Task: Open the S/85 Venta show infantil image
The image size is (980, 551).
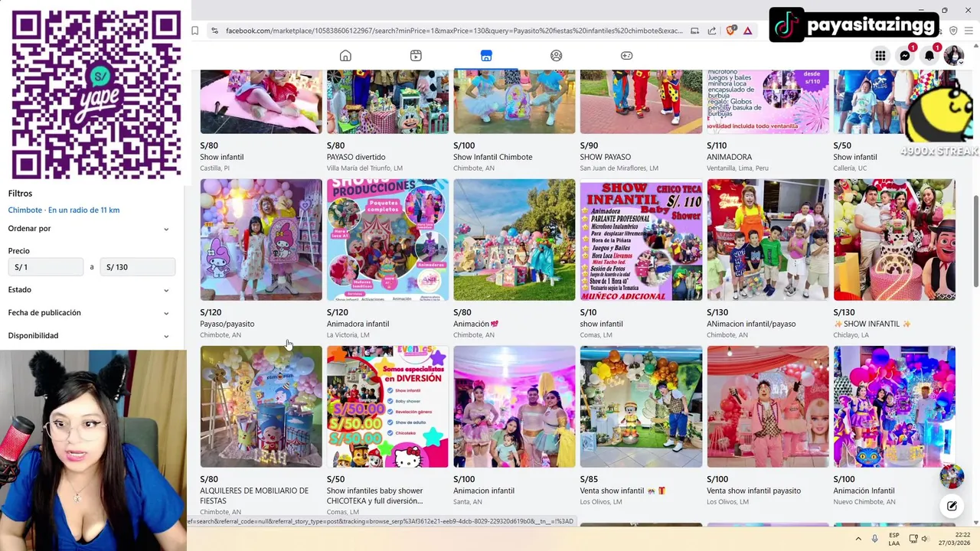Action: (641, 406)
